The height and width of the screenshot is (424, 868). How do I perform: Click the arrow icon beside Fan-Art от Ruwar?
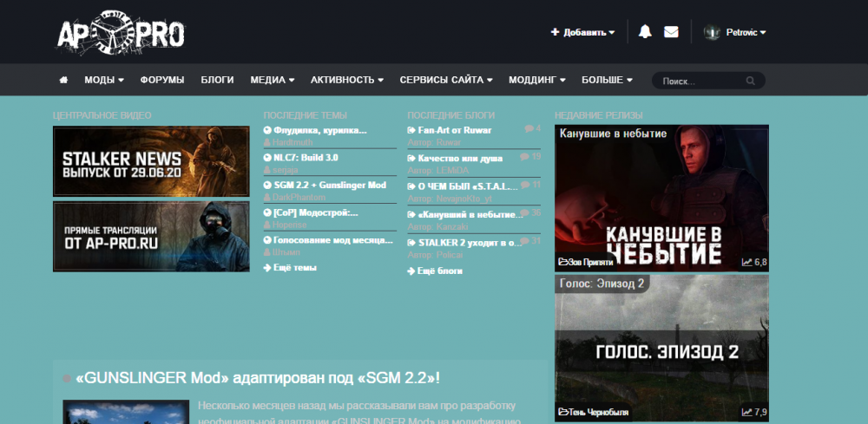pyautogui.click(x=411, y=130)
